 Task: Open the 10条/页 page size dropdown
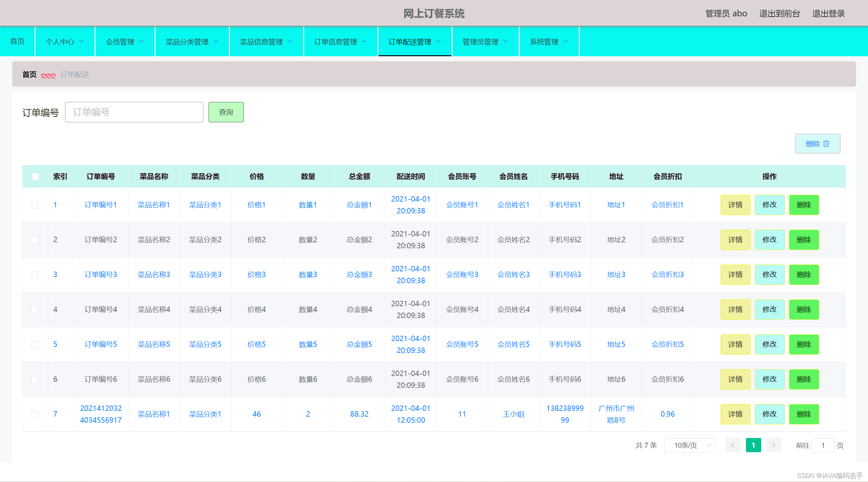point(690,445)
